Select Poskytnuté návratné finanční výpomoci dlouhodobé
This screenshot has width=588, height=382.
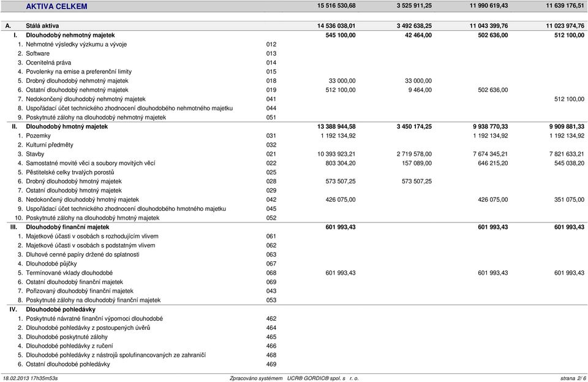coord(94,319)
